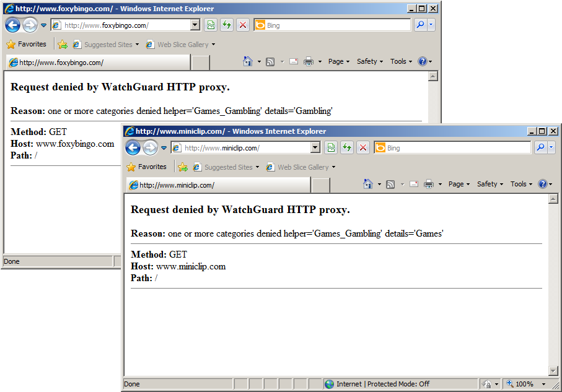Open Web Slice Gallery in miniclip window
The width and height of the screenshot is (562, 392).
point(301,167)
